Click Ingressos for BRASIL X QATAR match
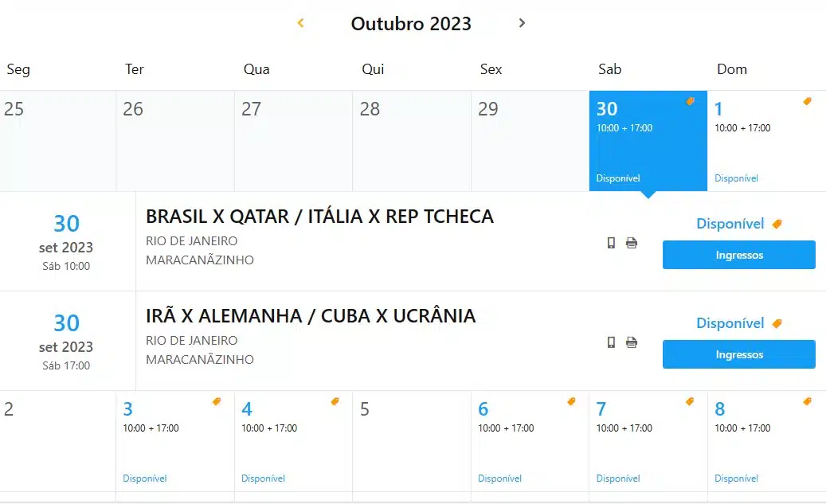 click(738, 255)
